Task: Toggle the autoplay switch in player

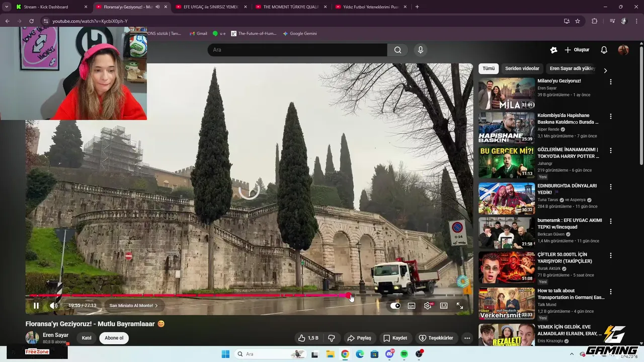Action: pos(395,306)
